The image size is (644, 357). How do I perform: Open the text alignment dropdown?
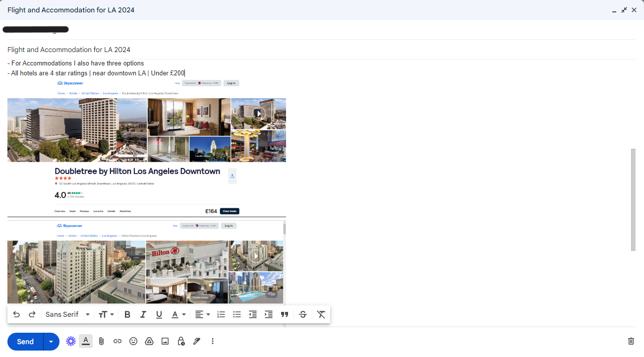[x=202, y=314]
